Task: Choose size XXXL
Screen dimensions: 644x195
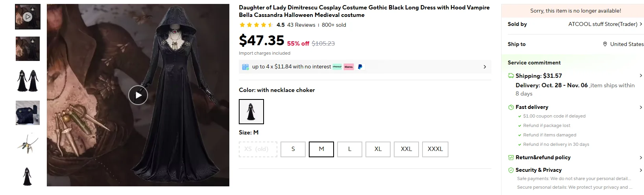Action: coord(435,149)
